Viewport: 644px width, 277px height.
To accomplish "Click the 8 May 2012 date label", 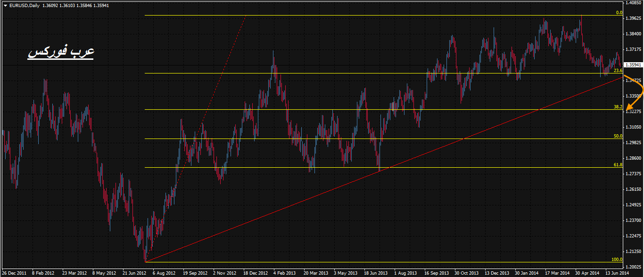I will (x=104, y=273).
